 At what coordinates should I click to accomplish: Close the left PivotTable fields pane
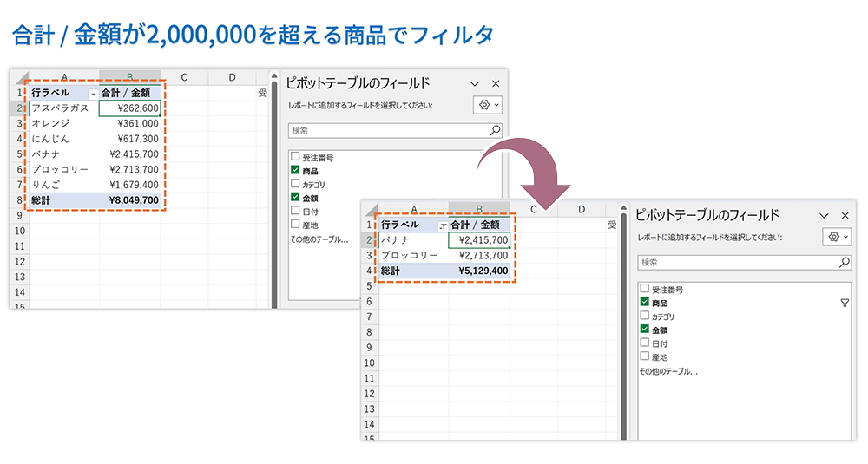coord(496,83)
